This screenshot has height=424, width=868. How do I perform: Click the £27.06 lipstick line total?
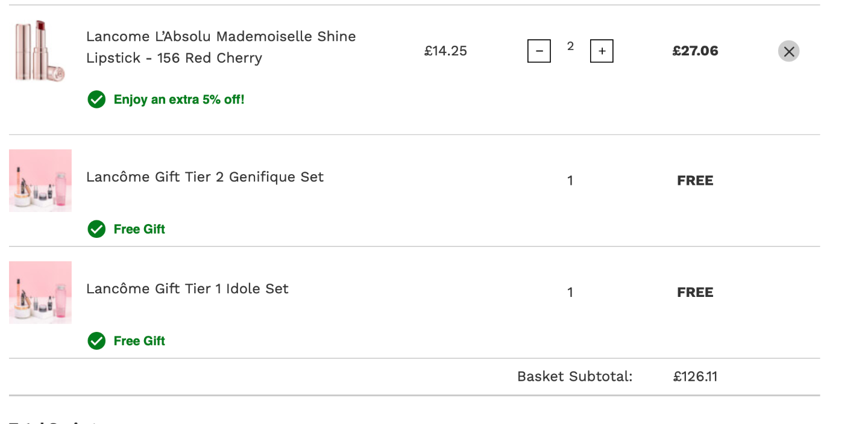coord(695,51)
